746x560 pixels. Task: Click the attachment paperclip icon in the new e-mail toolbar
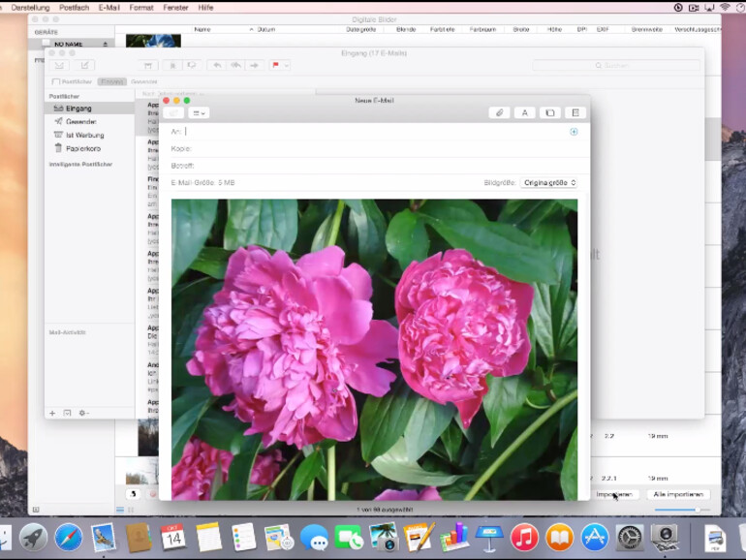500,113
